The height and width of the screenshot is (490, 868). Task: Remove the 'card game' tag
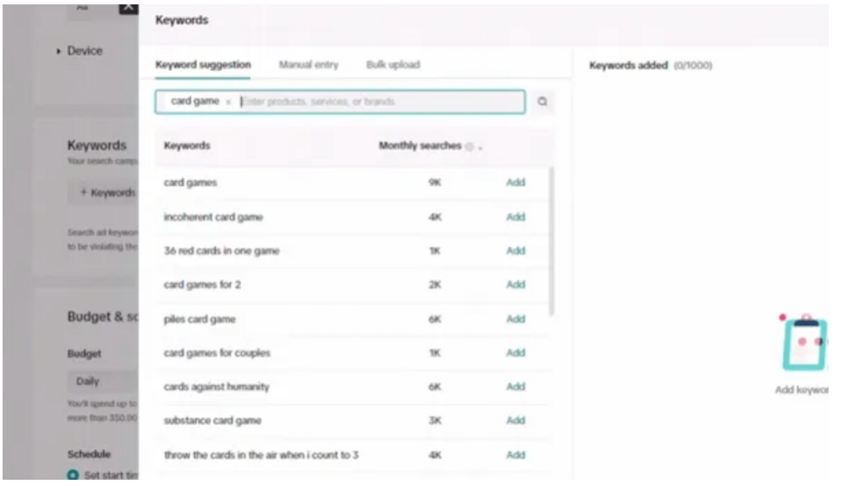(x=228, y=102)
